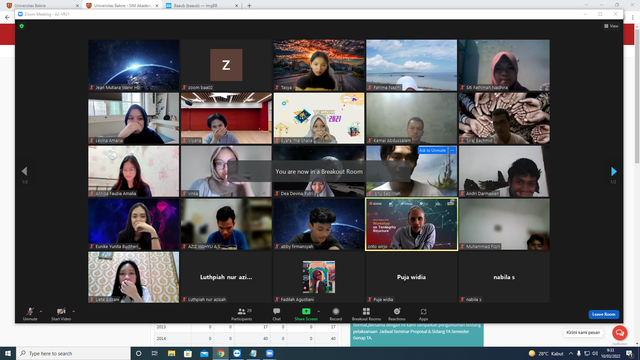
Task: Select the Luthpiah nur azizah participant tile
Action: [x=226, y=277]
